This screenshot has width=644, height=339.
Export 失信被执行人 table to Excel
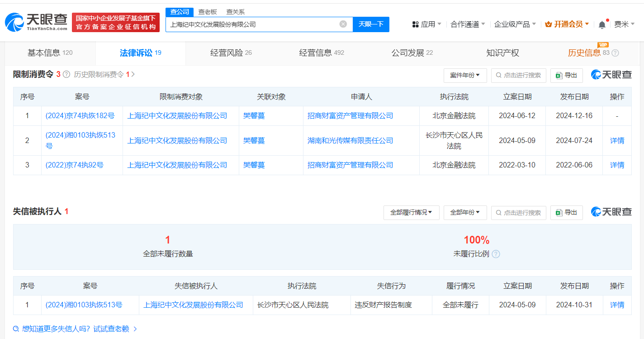(x=566, y=213)
